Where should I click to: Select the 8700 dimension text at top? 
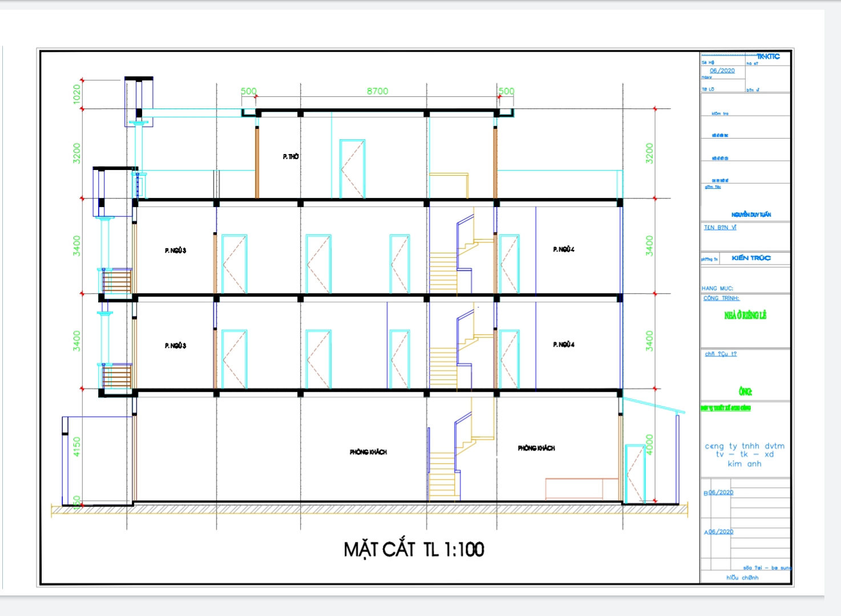point(378,90)
